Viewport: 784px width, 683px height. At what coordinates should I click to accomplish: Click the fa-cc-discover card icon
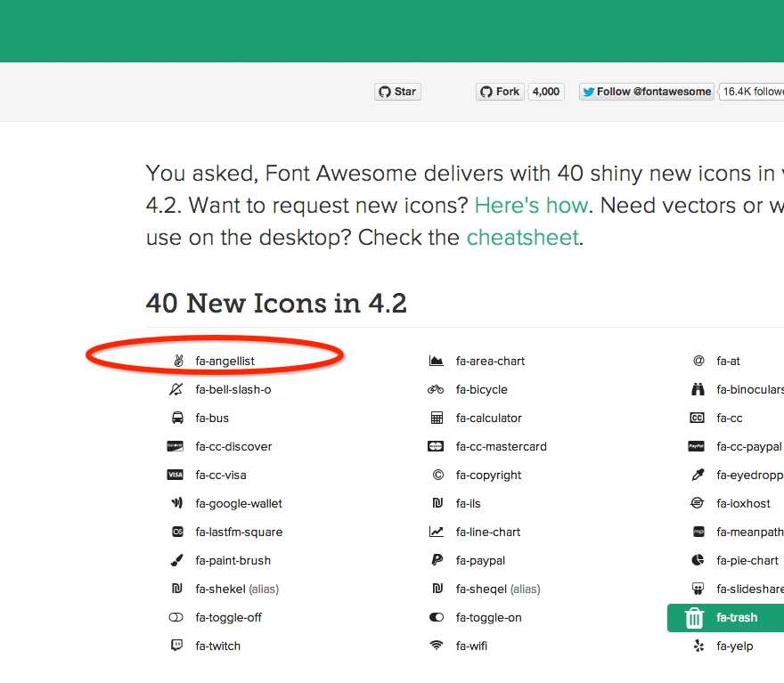(175, 446)
